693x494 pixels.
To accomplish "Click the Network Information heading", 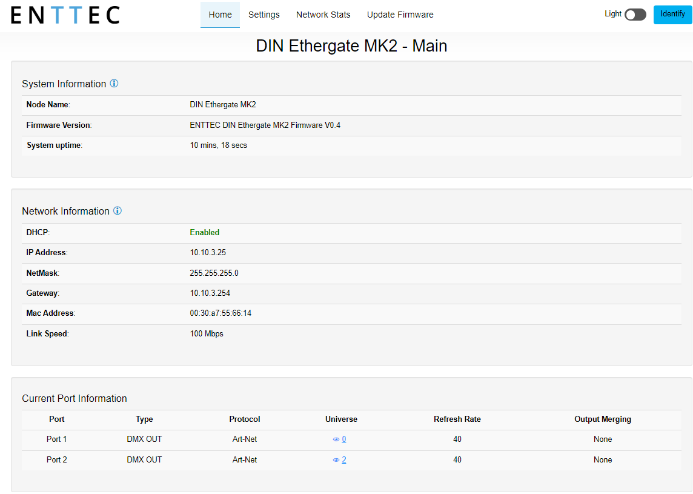I will point(65,211).
